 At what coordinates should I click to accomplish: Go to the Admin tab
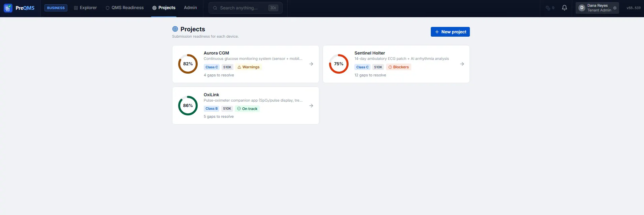pyautogui.click(x=190, y=8)
